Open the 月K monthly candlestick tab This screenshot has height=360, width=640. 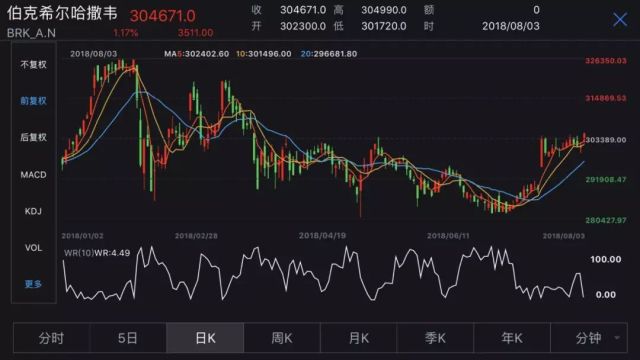coord(359,338)
